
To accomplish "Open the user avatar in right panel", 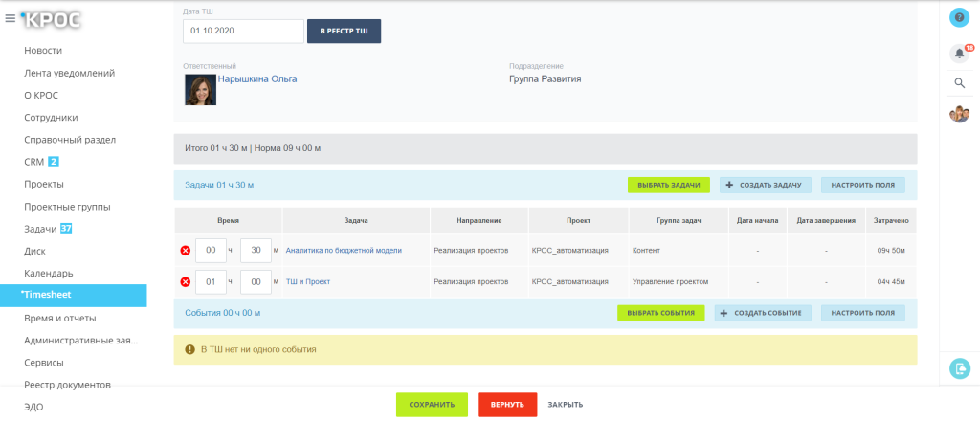I will pos(959,114).
